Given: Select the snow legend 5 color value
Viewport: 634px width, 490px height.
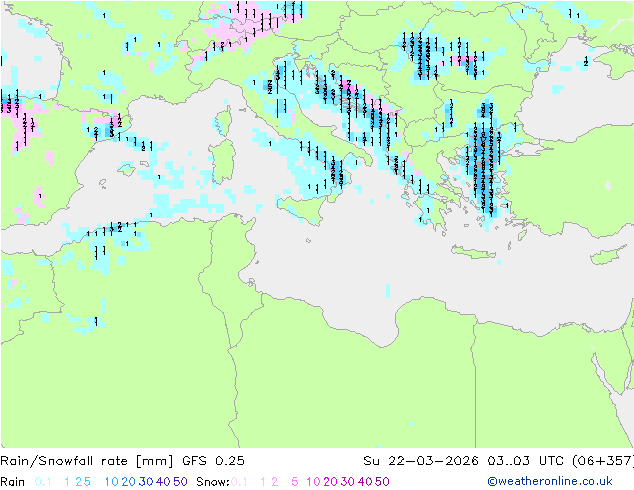Looking at the screenshot, I should (295, 482).
